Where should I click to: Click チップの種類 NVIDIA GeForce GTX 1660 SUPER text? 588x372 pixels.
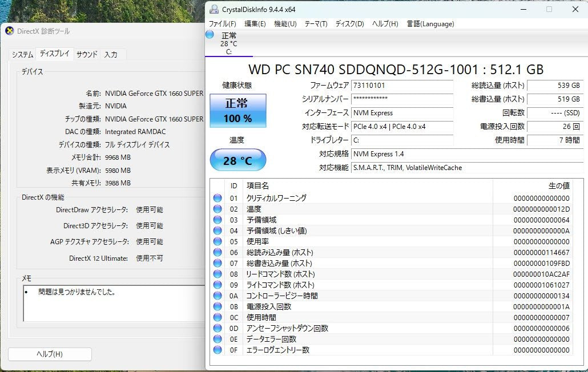(x=154, y=119)
